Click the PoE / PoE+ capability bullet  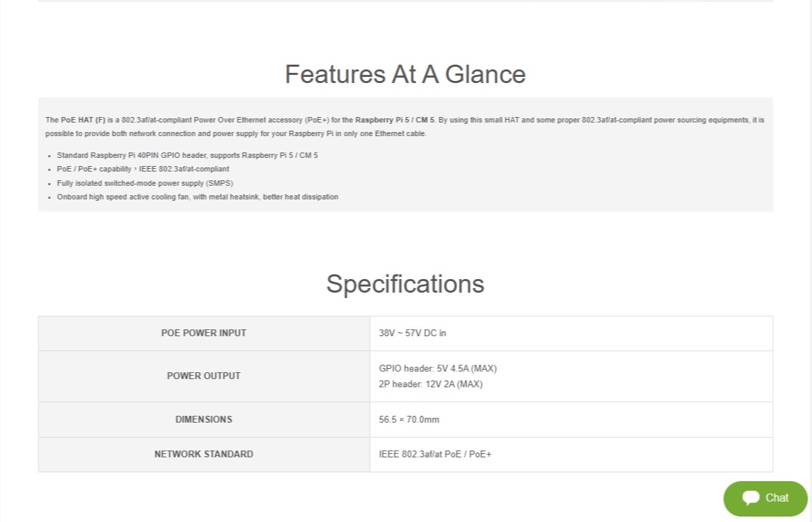point(143,169)
